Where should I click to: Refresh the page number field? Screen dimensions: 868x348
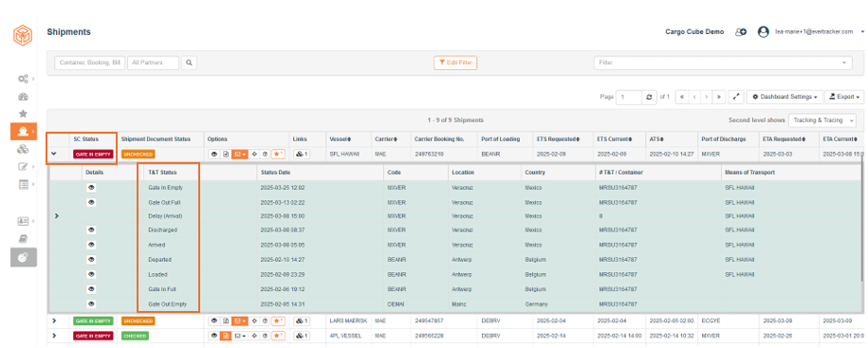[x=649, y=97]
